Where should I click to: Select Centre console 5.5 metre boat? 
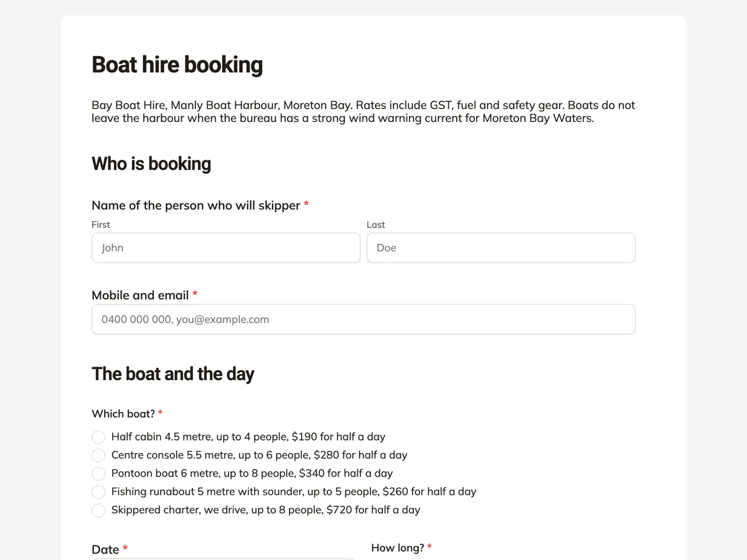pyautogui.click(x=98, y=455)
